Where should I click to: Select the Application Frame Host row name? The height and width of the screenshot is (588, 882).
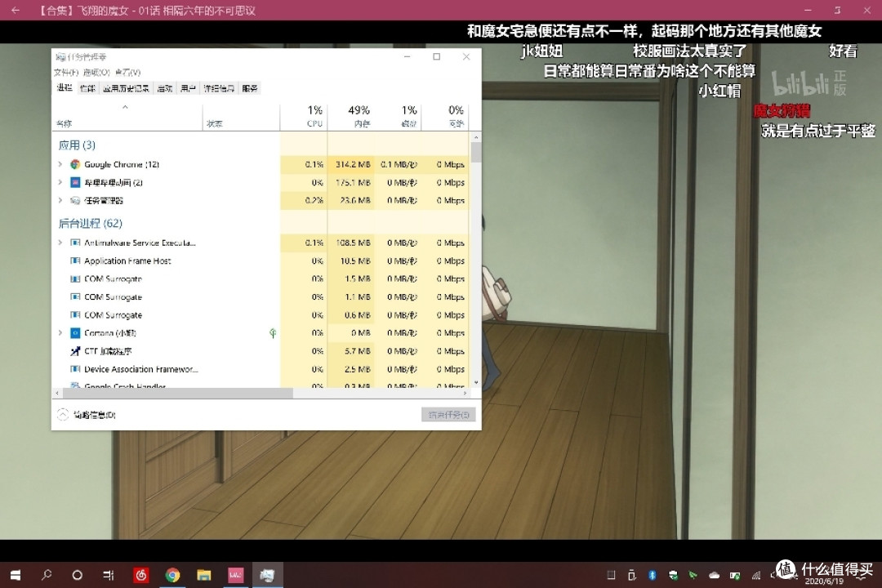127,261
